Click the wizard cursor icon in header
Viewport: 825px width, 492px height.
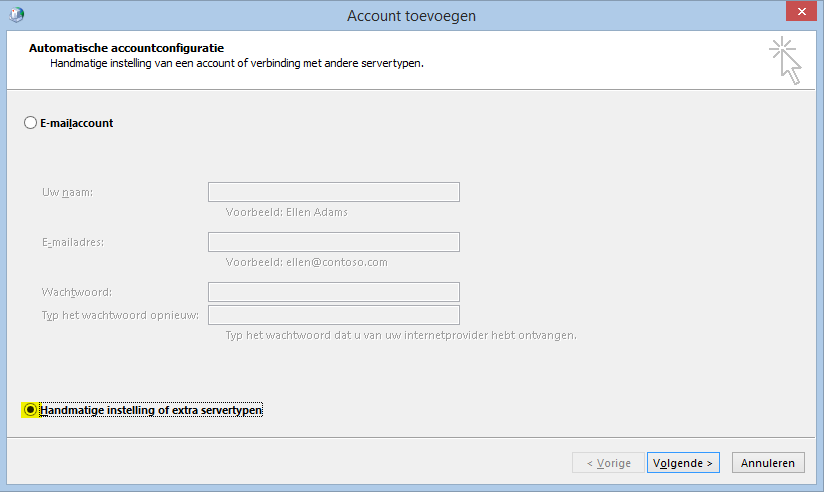786,62
